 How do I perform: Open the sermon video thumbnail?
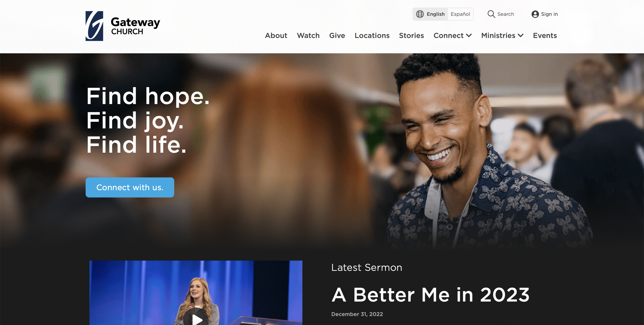point(196,293)
